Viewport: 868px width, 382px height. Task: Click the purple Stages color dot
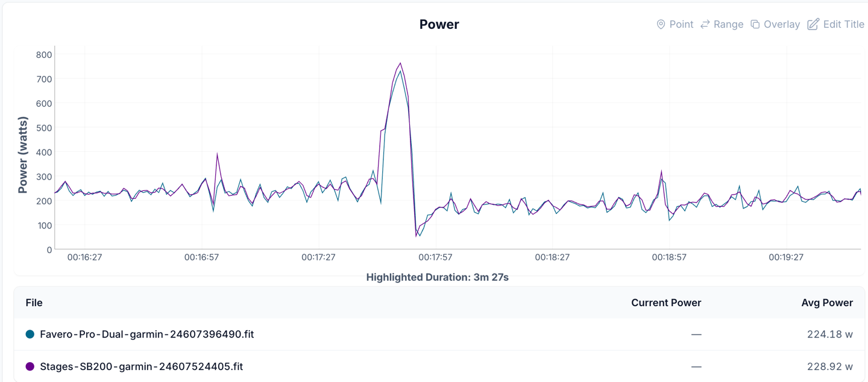tap(30, 366)
